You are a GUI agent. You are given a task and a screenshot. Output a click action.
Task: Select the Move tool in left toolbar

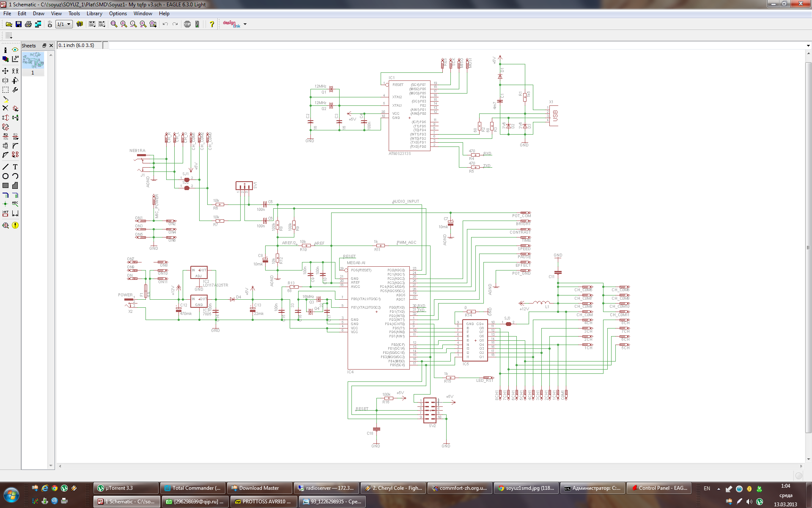click(5, 71)
